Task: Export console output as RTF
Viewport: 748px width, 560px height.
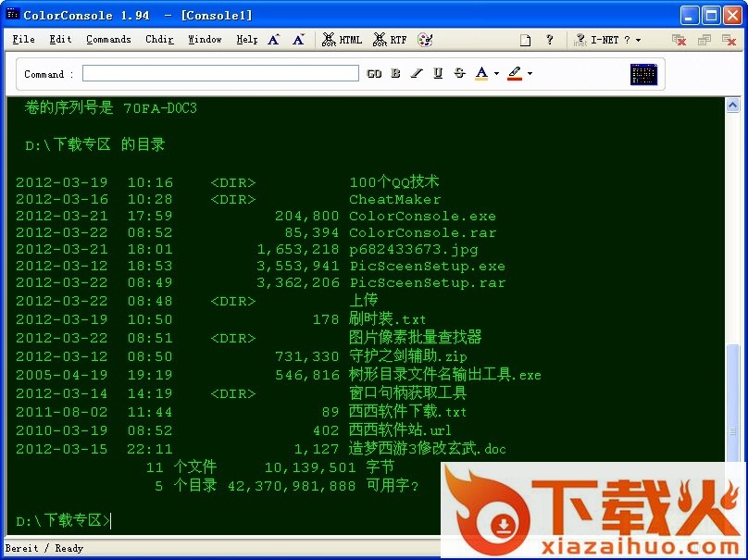Action: pyautogui.click(x=390, y=40)
